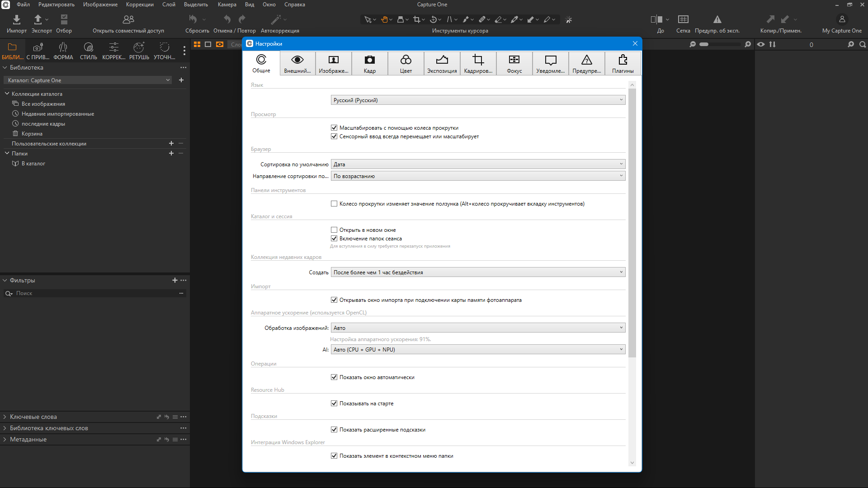Open the Каталог: Capture One dropdown
This screenshot has width=868, height=488.
click(88, 80)
